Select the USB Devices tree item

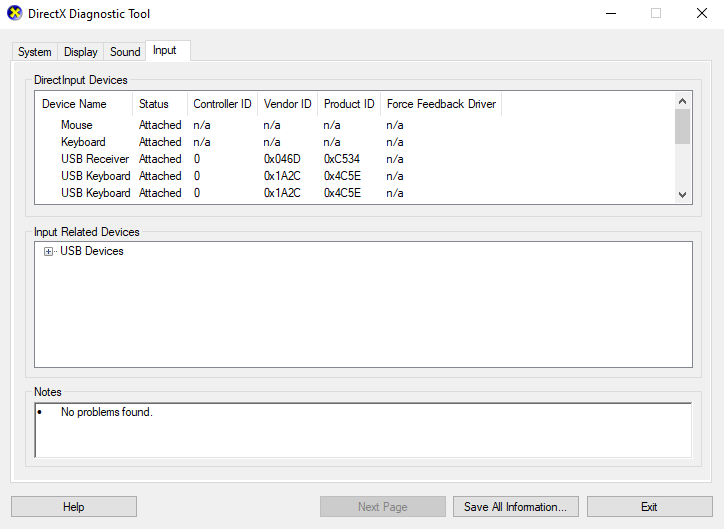pos(92,252)
